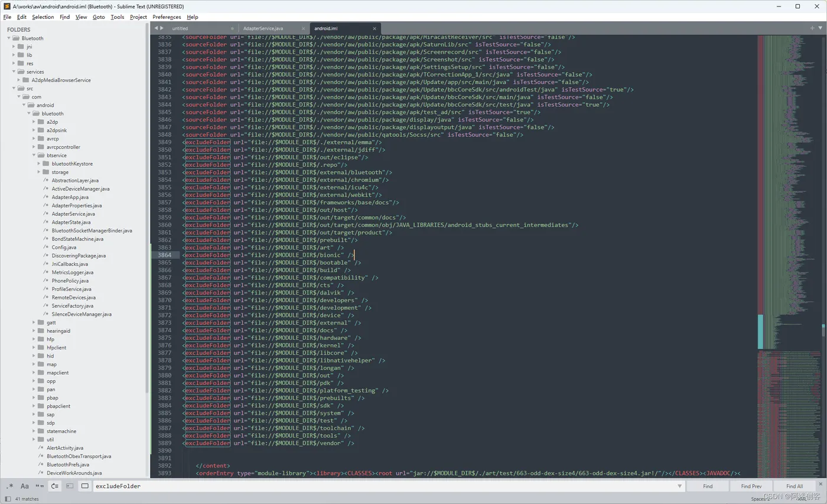The width and height of the screenshot is (827, 504).
Task: Close the find panel
Action: click(820, 484)
